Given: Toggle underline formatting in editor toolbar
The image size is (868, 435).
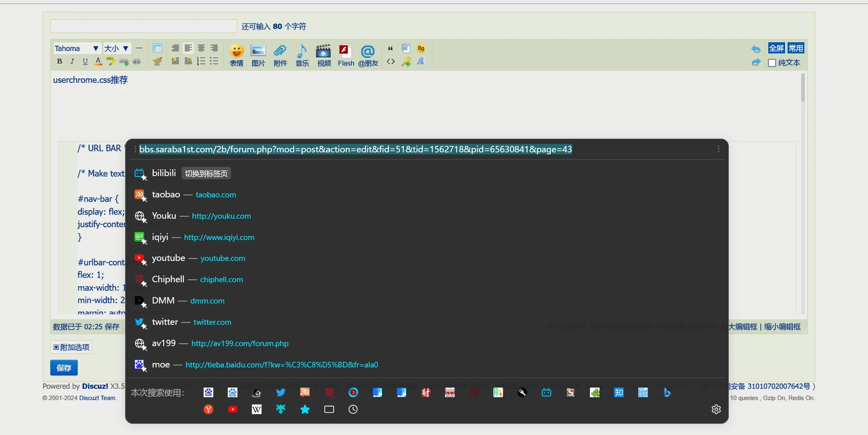Looking at the screenshot, I should 85,61.
